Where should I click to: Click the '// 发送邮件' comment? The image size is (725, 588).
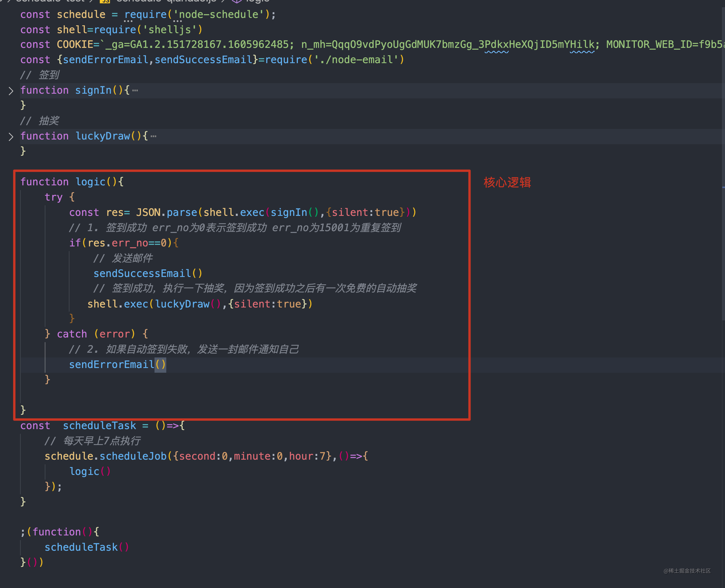pyautogui.click(x=123, y=258)
